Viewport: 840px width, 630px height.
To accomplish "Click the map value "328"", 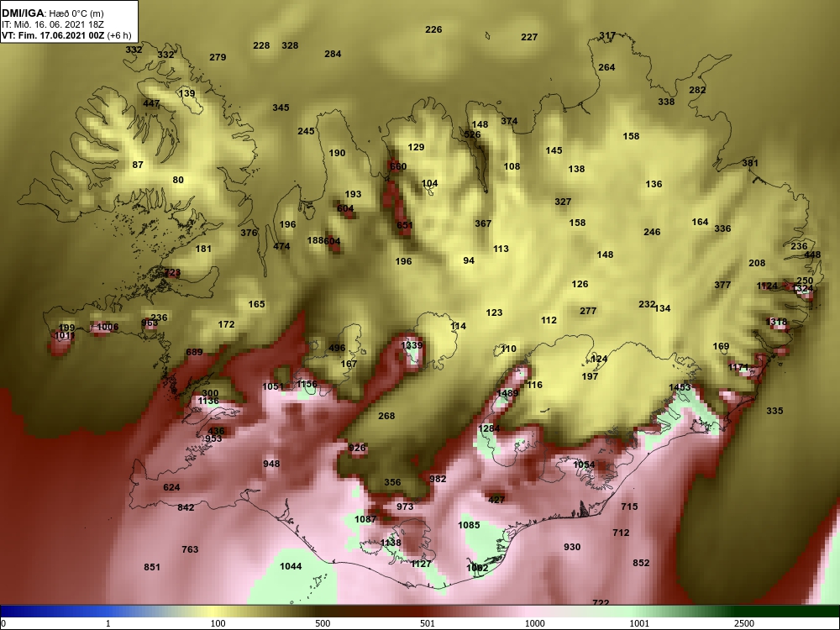I will pyautogui.click(x=290, y=45).
